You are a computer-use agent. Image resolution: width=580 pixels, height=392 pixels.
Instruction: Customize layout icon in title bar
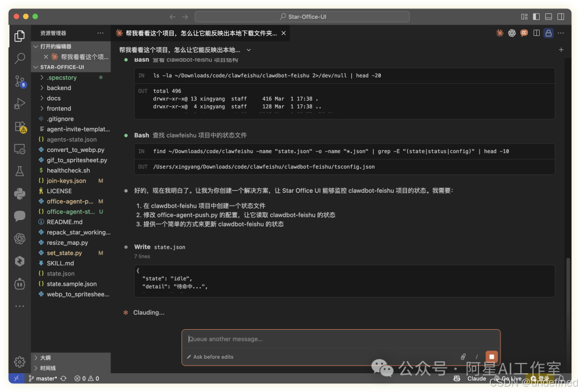click(524, 17)
